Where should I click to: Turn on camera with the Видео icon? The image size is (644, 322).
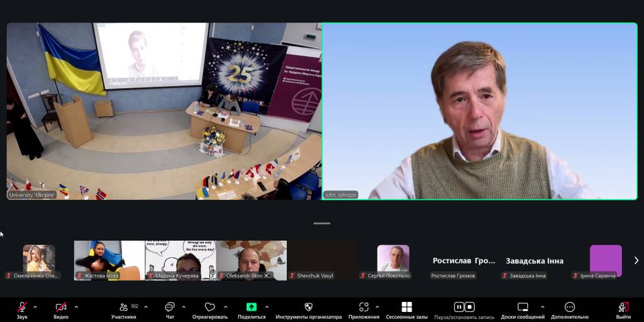pos(61,307)
